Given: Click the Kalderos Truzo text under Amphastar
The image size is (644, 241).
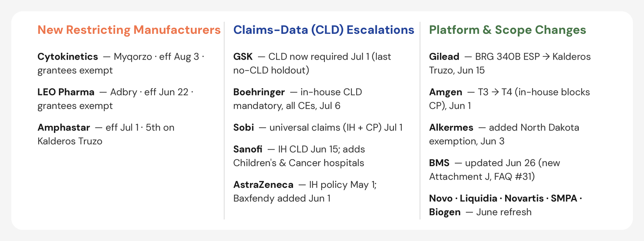Looking at the screenshot, I should [x=70, y=141].
